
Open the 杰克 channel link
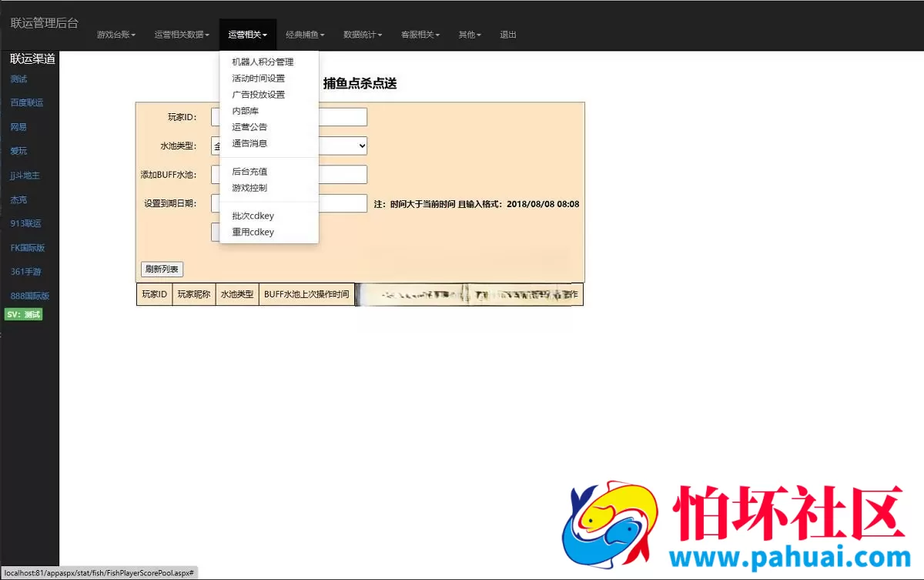click(18, 199)
